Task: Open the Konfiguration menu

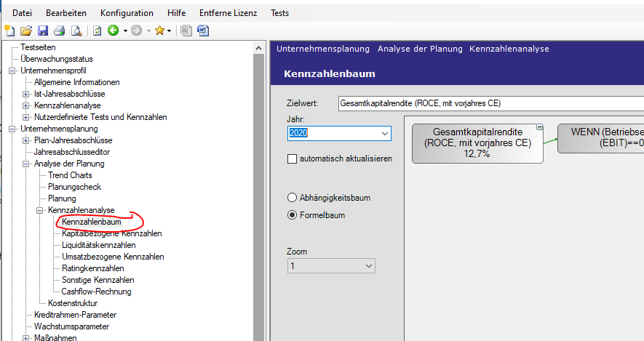Action: point(127,13)
